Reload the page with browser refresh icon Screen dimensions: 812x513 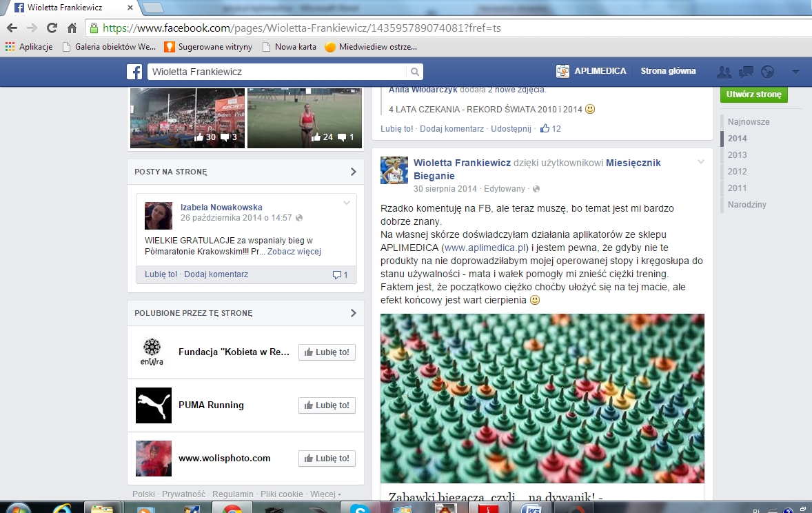(x=52, y=28)
